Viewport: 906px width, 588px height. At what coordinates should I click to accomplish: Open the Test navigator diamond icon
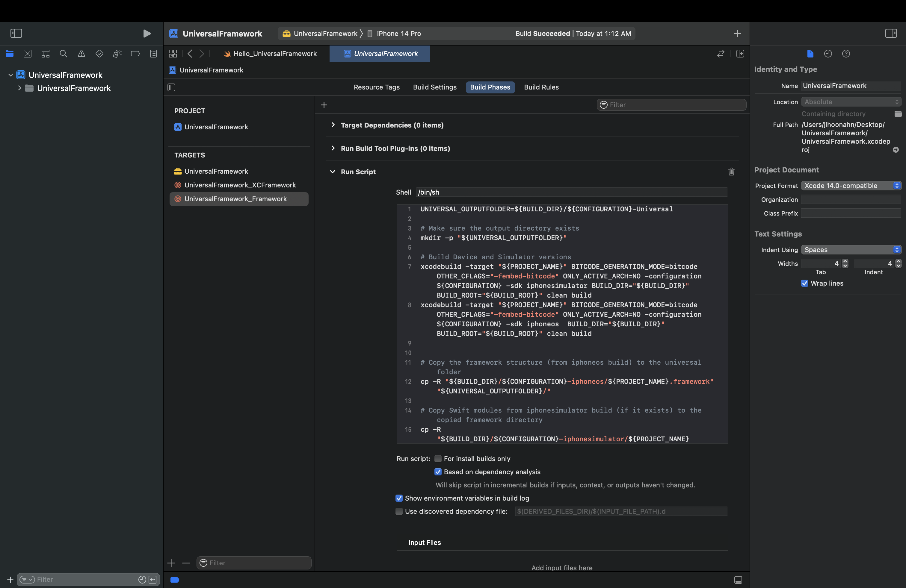tap(99, 54)
